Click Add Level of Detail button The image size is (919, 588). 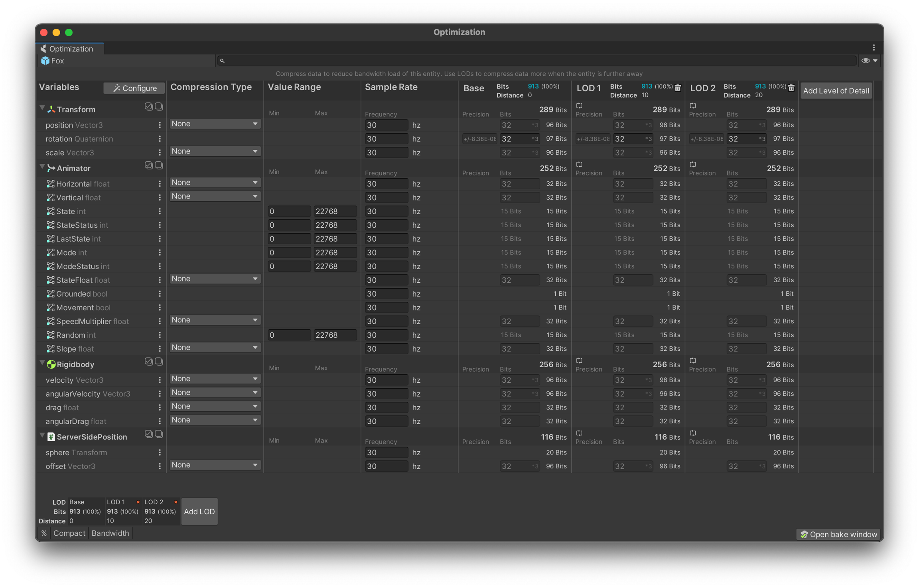[836, 90]
